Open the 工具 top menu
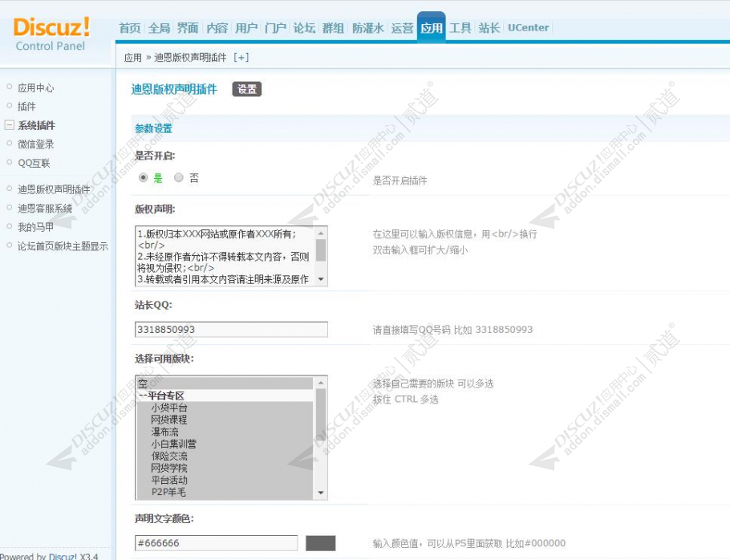Image resolution: width=730 pixels, height=560 pixels. 460,28
